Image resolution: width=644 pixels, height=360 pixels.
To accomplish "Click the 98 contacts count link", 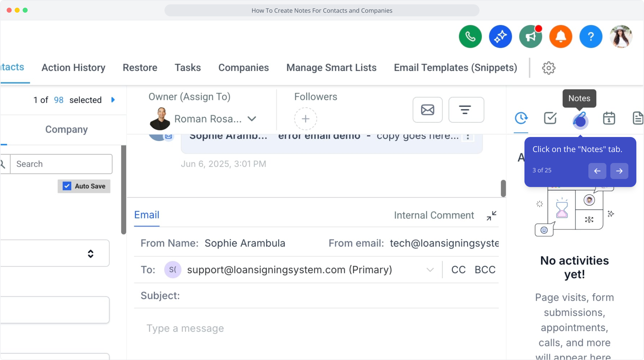I will tap(59, 100).
